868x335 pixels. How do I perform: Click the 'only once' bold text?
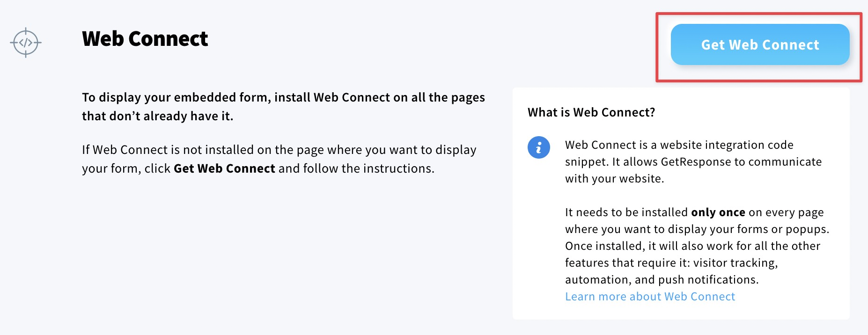tap(718, 212)
